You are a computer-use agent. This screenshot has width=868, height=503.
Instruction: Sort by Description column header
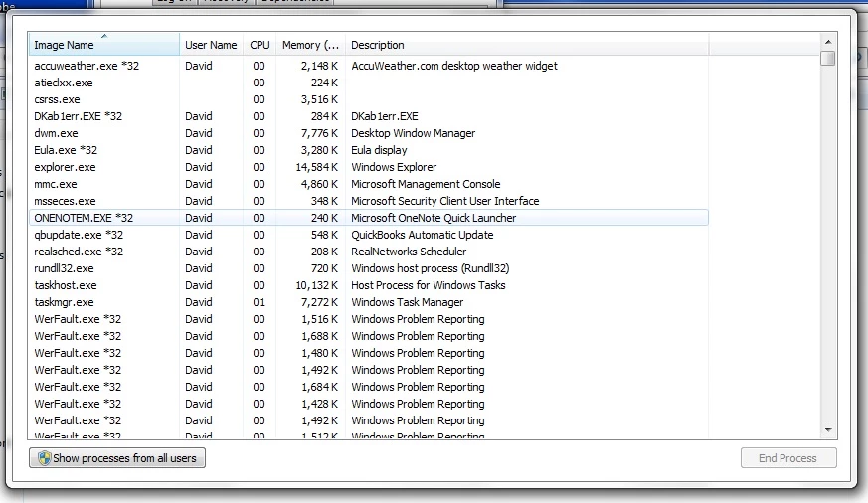tap(526, 45)
